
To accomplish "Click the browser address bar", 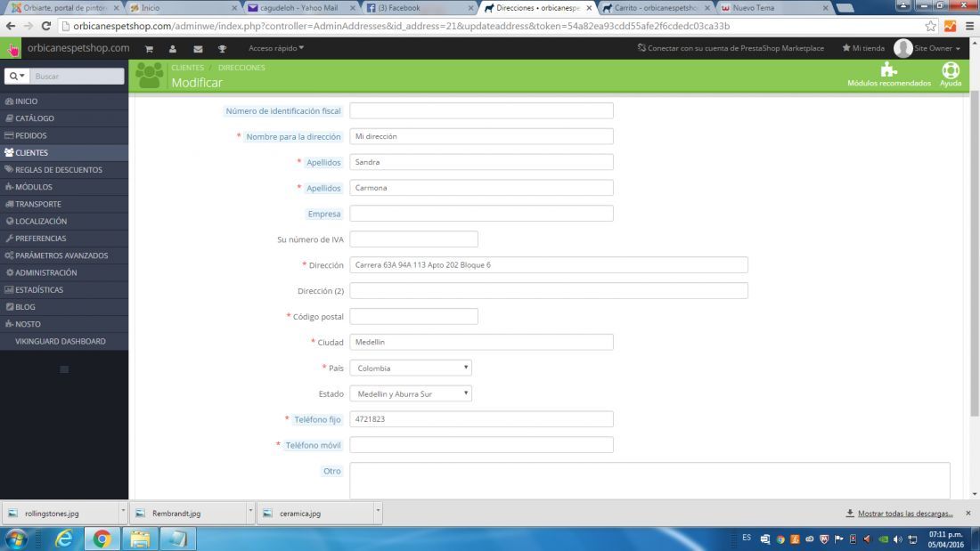I will coord(494,26).
